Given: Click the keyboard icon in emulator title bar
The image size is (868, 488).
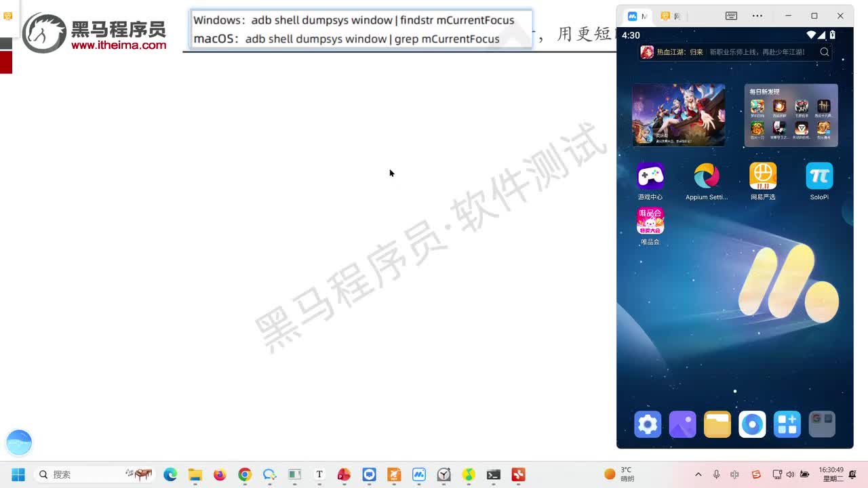Looking at the screenshot, I should pos(732,16).
